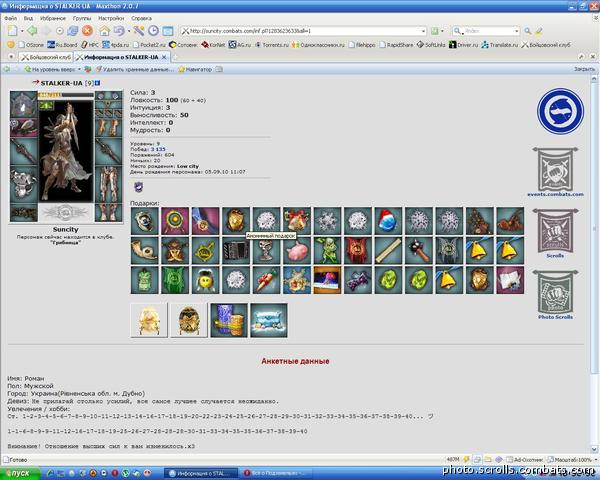Close the 'Информация о STALKER-UA' tab
This screenshot has width=600, height=480.
coord(164,57)
